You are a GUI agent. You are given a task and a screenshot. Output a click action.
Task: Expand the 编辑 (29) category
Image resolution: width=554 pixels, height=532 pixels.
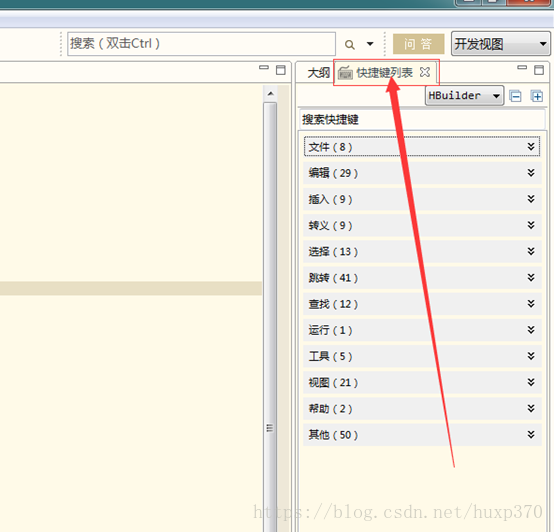coord(422,173)
